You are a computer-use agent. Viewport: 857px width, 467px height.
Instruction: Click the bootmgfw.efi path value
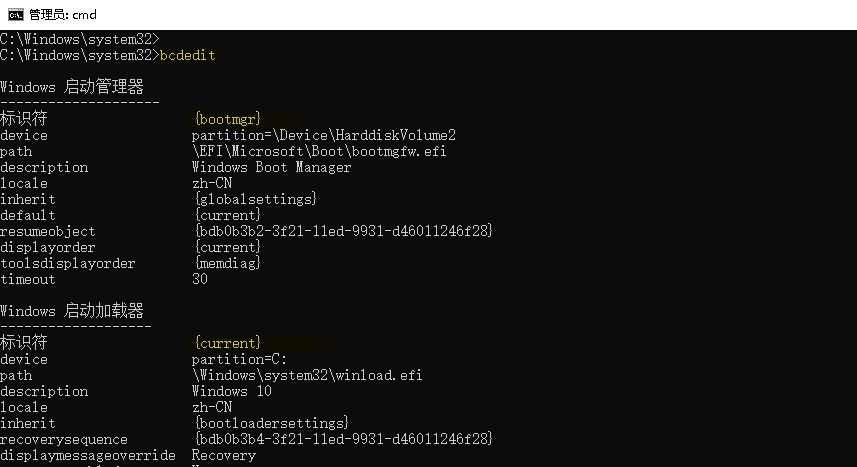[x=319, y=151]
